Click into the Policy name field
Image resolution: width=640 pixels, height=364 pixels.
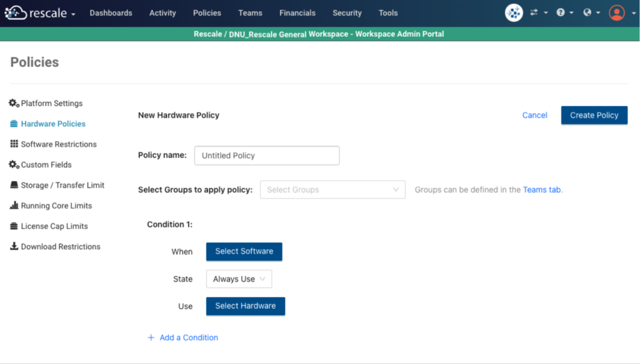(x=267, y=155)
